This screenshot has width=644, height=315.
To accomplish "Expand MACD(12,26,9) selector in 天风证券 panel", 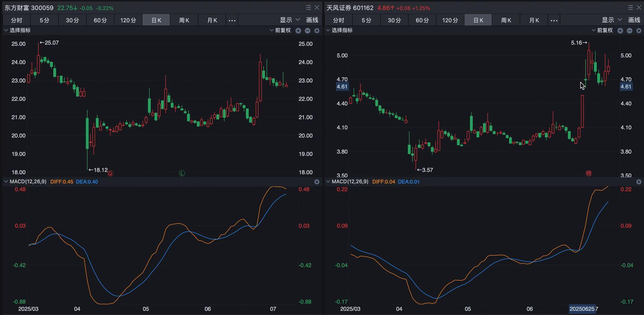I will click(x=347, y=182).
